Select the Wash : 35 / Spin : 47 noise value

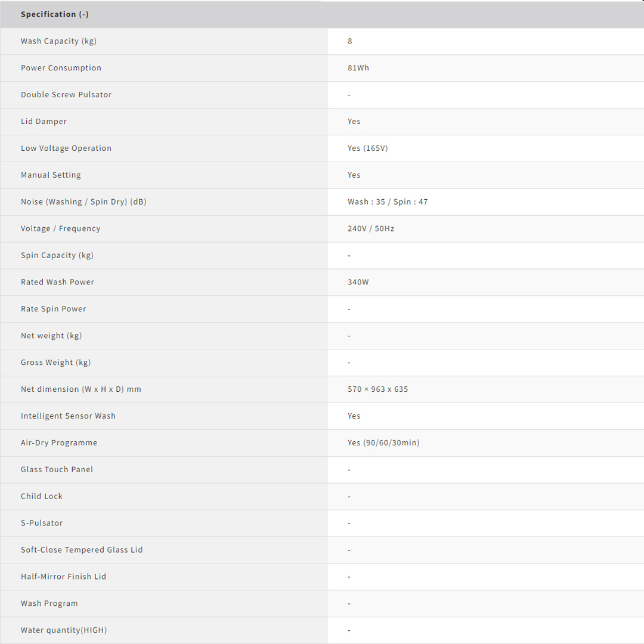pos(388,202)
